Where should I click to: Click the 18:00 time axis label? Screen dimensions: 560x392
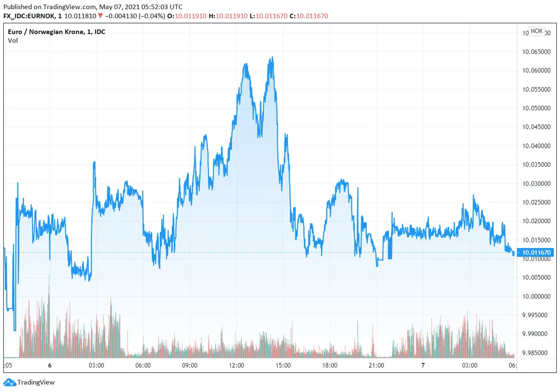(x=330, y=365)
